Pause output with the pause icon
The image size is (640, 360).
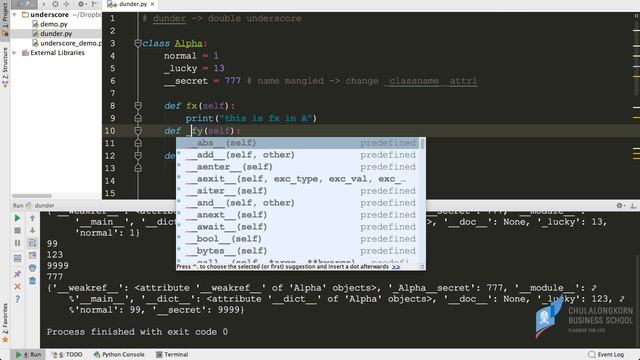(17, 243)
